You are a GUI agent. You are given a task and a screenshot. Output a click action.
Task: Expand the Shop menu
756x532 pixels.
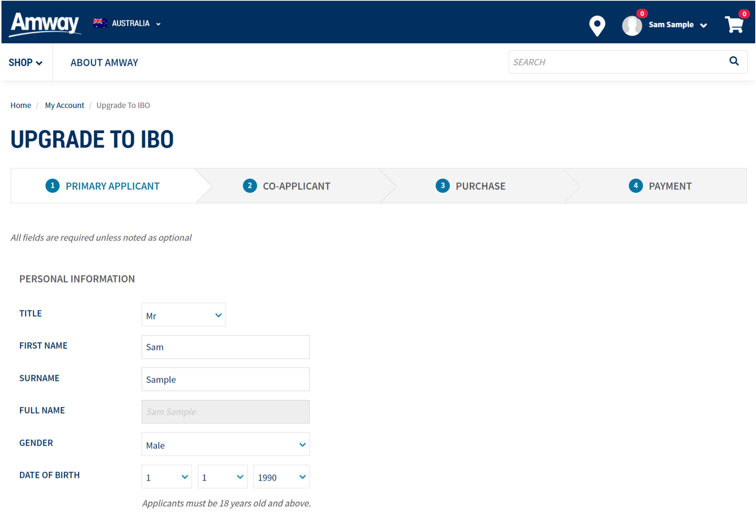(26, 63)
